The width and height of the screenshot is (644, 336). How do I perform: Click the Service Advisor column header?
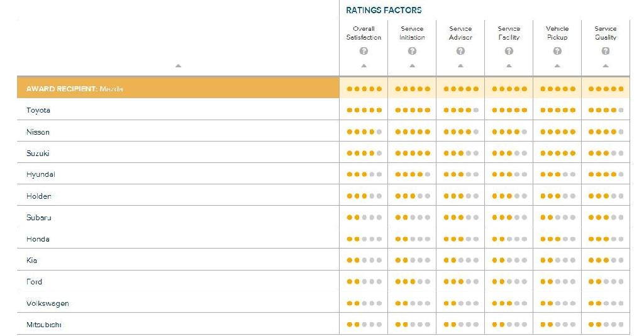[x=460, y=33]
